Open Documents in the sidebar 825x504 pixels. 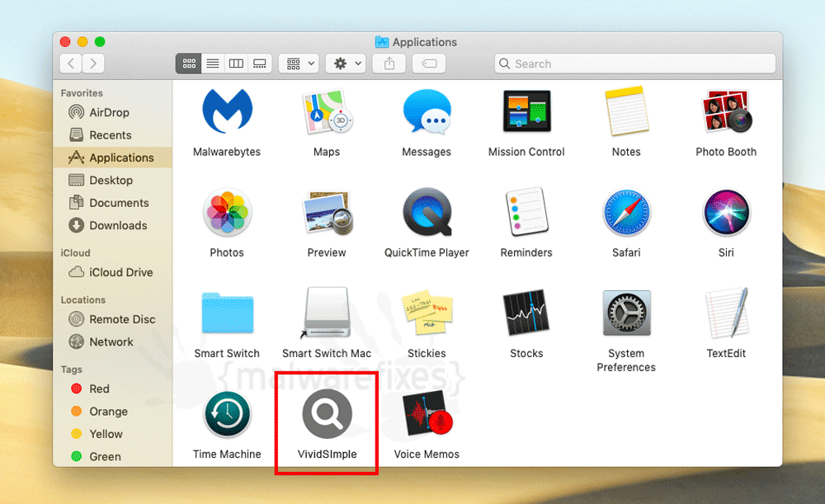pos(112,203)
